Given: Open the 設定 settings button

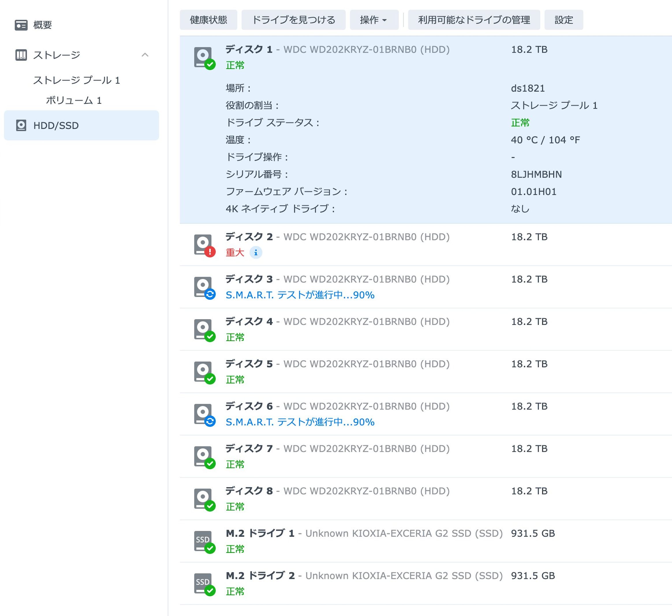Looking at the screenshot, I should coord(563,20).
